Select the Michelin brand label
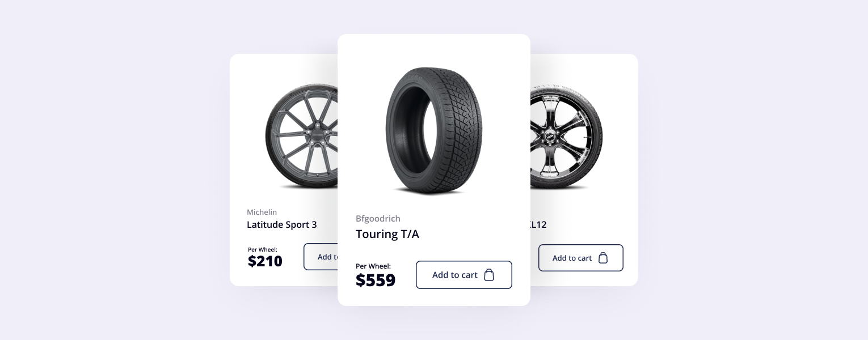The height and width of the screenshot is (340, 868). tap(262, 212)
